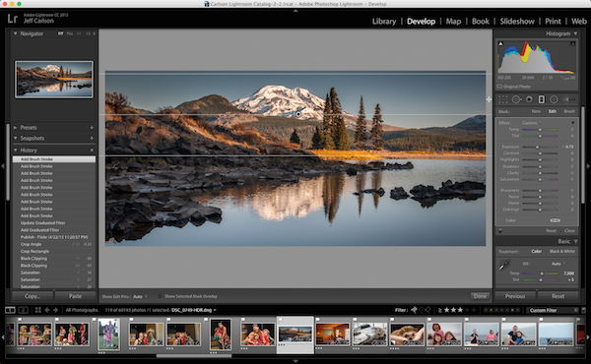This screenshot has height=364, width=591.
Task: Toggle shadow clipping indicator in histogram
Action: 500,43
